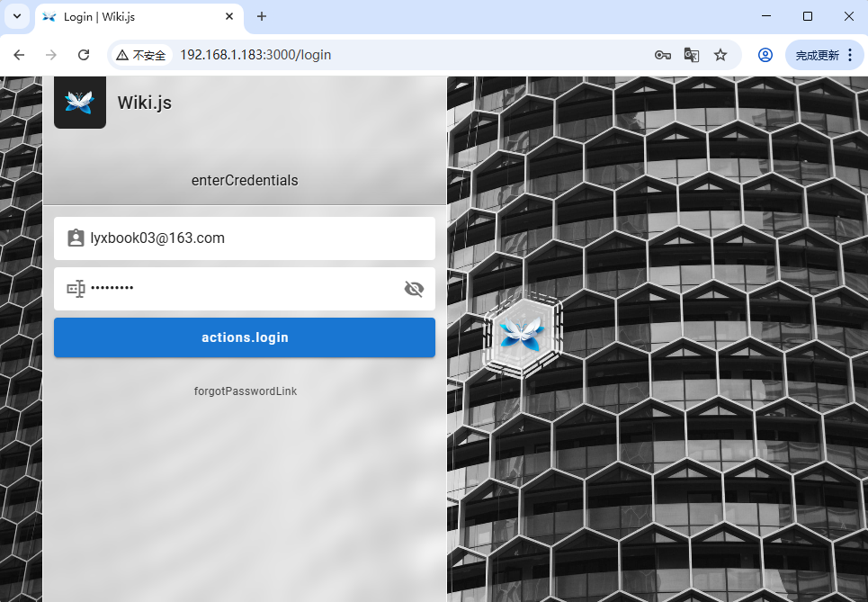Viewport: 868px width, 602px height.
Task: Click the translate page icon
Action: coord(692,55)
